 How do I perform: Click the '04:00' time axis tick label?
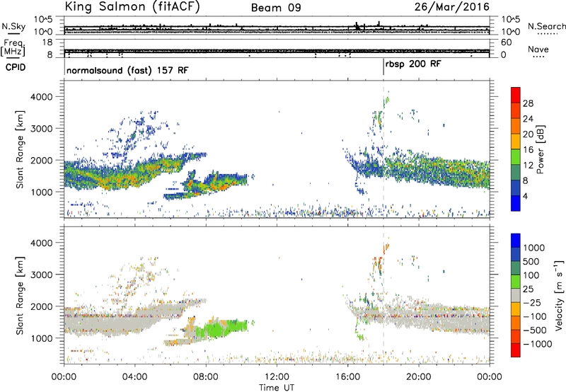pyautogui.click(x=135, y=377)
